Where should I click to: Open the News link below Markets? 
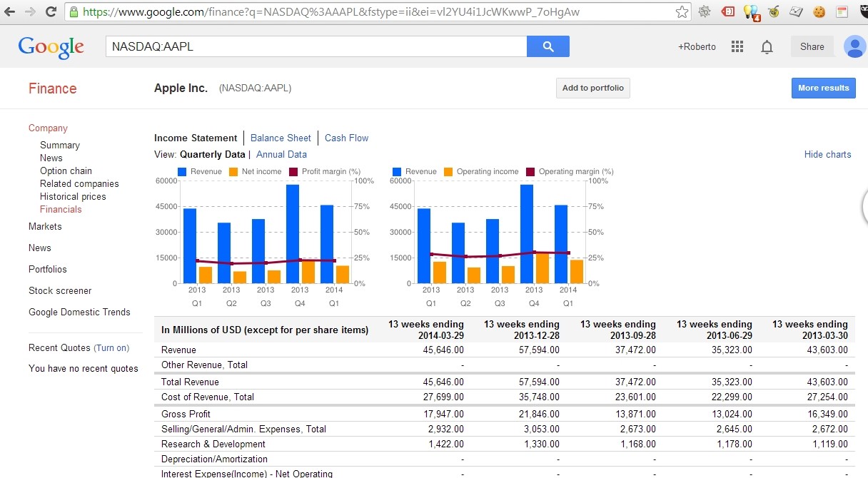click(40, 248)
